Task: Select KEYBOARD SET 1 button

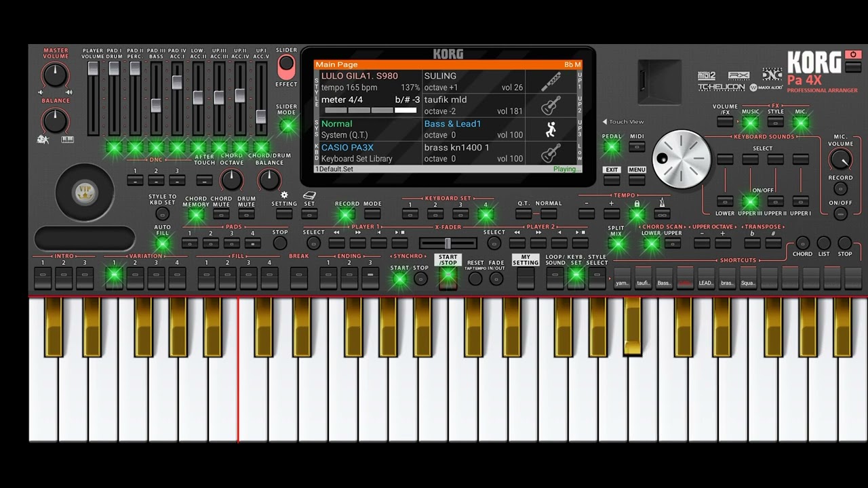Action: click(410, 214)
